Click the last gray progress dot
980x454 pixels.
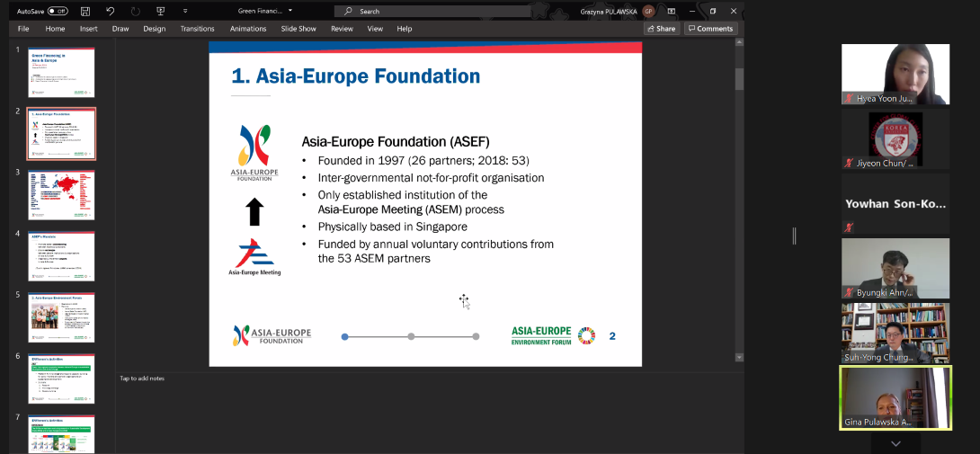476,336
